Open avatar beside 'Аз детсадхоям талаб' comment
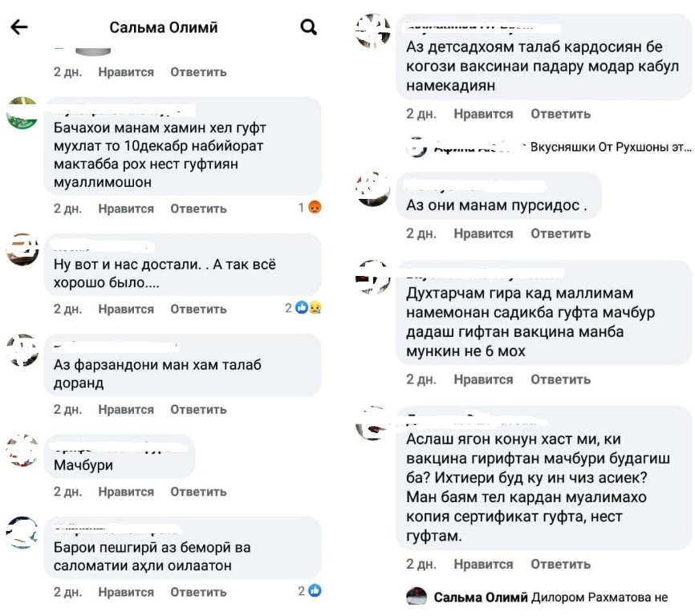695x616 pixels. click(x=372, y=32)
